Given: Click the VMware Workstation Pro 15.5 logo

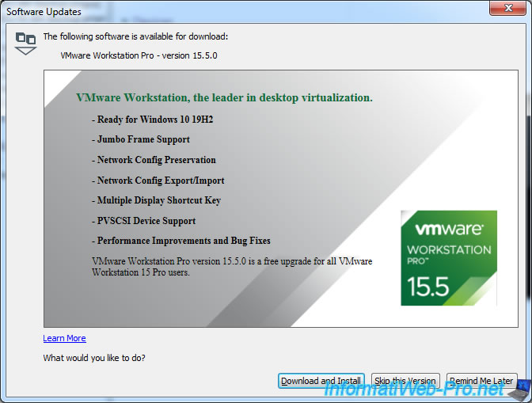Looking at the screenshot, I should tap(449, 258).
